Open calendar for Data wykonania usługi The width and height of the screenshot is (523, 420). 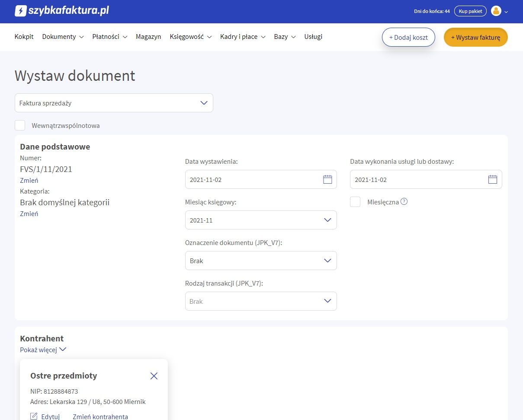pyautogui.click(x=493, y=179)
